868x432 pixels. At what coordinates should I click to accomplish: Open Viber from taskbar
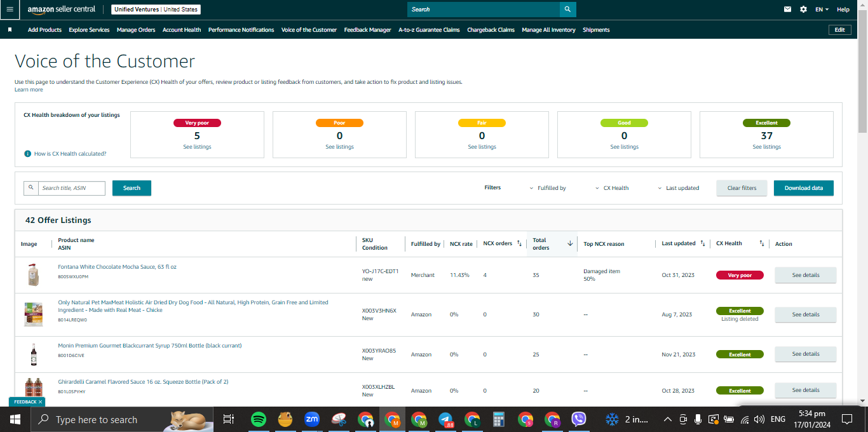pos(579,419)
